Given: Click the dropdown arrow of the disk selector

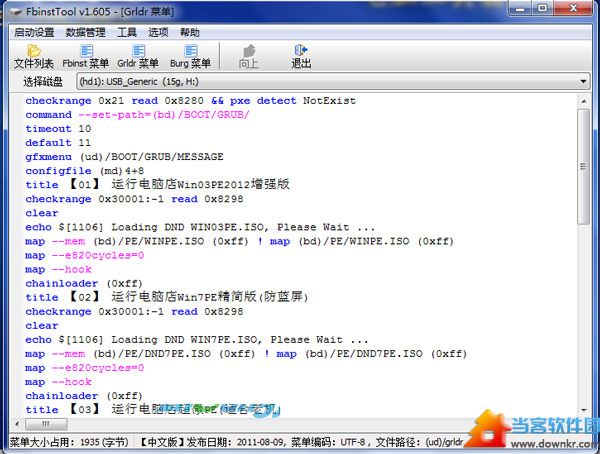Looking at the screenshot, I should click(x=583, y=82).
